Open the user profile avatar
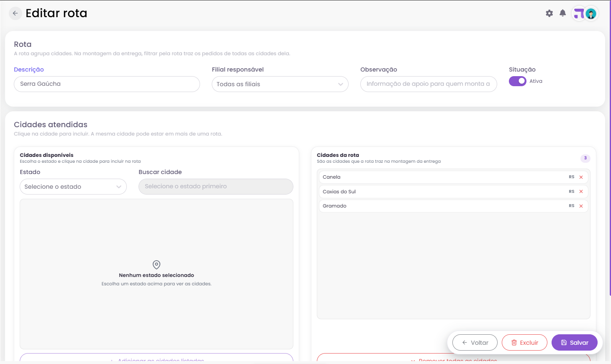Image resolution: width=611 pixels, height=364 pixels. pos(591,14)
